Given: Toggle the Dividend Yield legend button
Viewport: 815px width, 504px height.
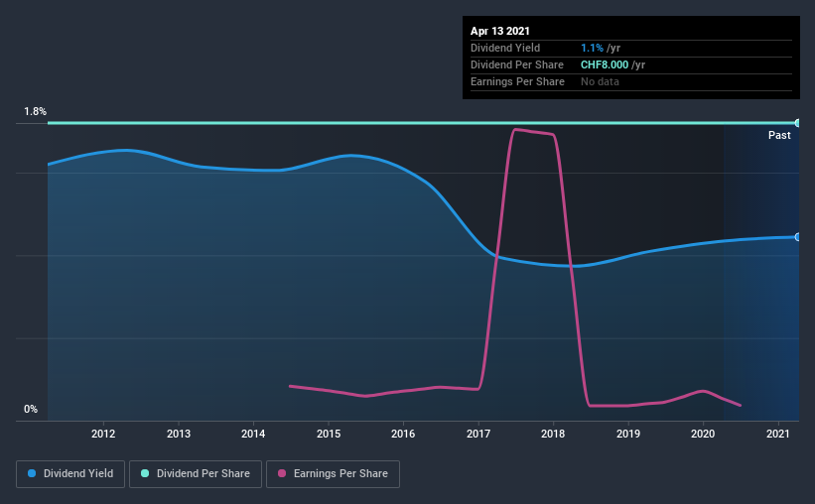Looking at the screenshot, I should (70, 474).
